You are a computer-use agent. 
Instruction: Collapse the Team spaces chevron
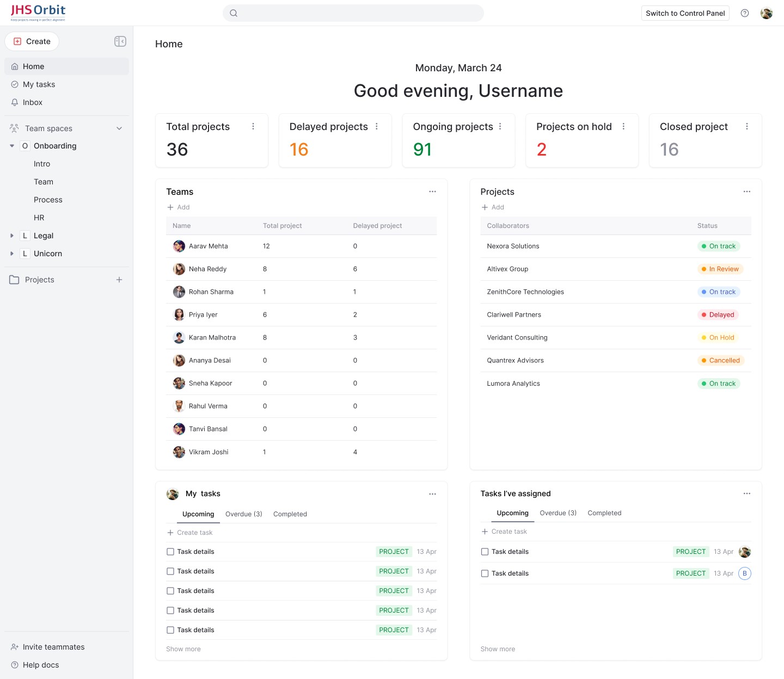(x=119, y=128)
